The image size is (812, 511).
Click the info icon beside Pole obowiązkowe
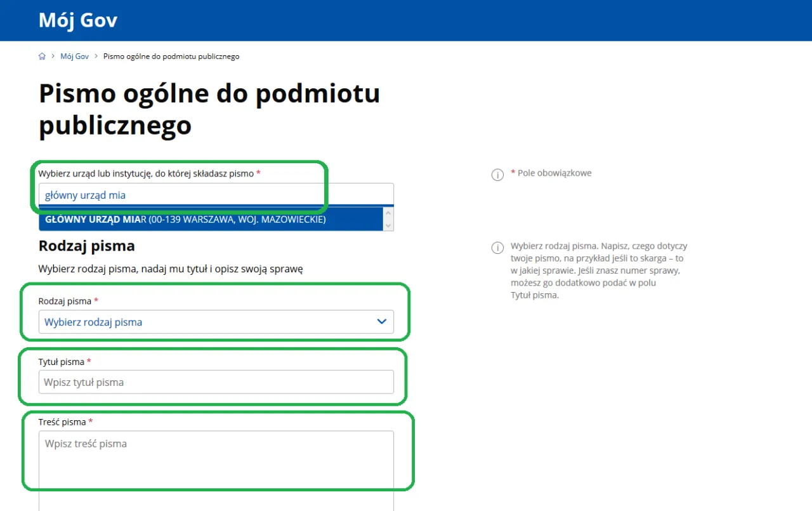point(498,175)
